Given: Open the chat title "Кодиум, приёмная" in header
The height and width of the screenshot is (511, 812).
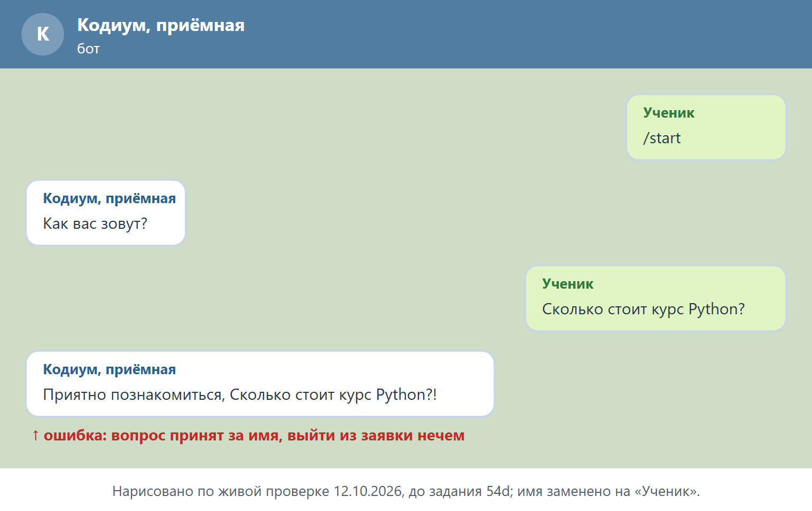Looking at the screenshot, I should tap(161, 25).
